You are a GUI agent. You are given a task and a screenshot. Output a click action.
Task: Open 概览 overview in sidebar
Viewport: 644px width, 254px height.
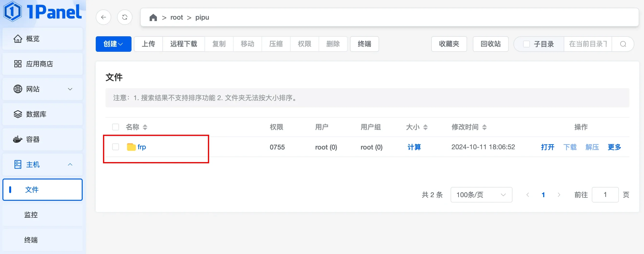[x=43, y=39]
